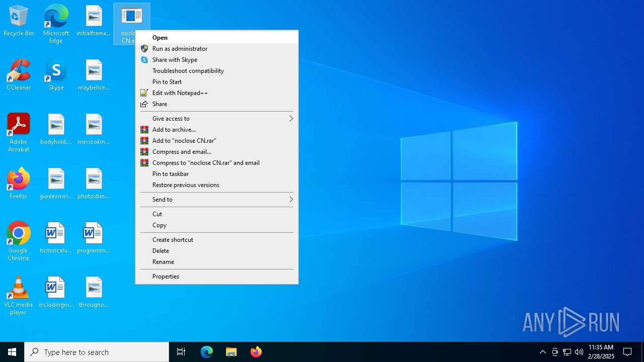Select Pin to taskbar
This screenshot has width=644, height=362.
(x=217, y=173)
